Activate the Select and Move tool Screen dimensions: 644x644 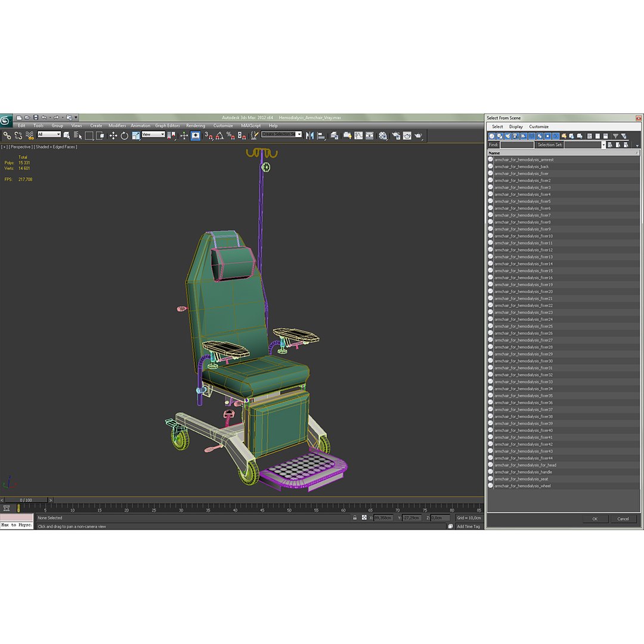click(113, 135)
